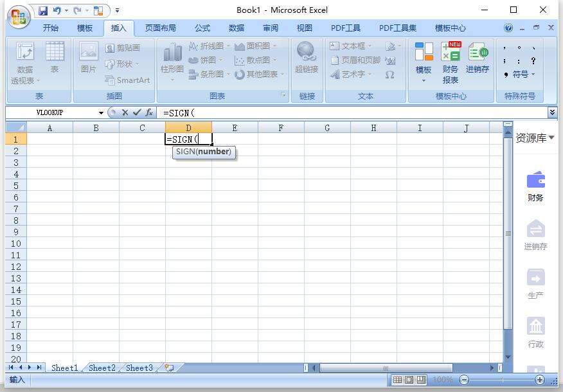
Task: Insert a new worksheet tab
Action: point(169,368)
